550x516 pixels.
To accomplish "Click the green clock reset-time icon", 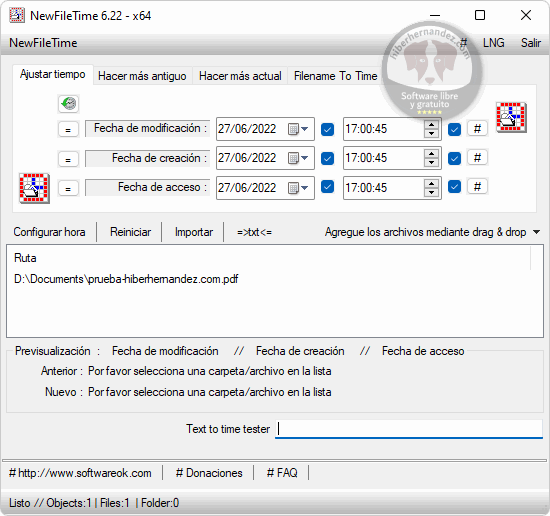I will 68,104.
